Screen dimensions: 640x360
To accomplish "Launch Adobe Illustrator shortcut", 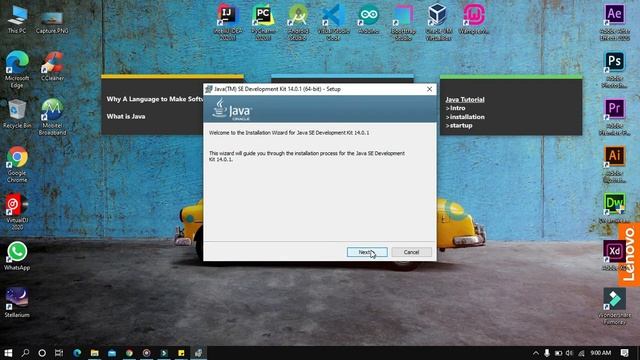I will tap(615, 164).
